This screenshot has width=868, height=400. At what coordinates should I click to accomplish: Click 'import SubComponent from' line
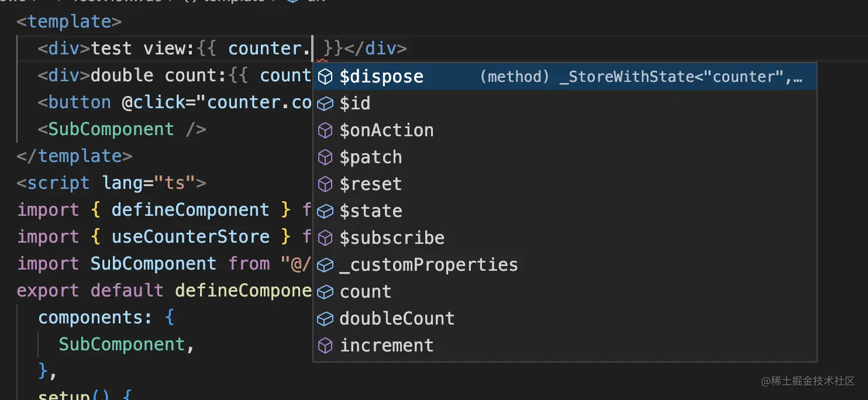(164, 264)
